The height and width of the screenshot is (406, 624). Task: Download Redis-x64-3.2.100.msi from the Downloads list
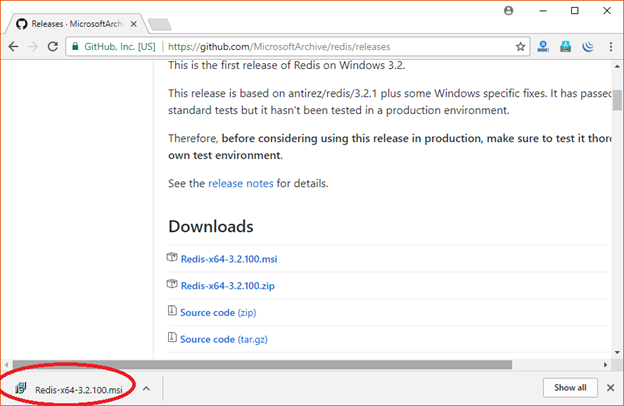click(x=229, y=258)
